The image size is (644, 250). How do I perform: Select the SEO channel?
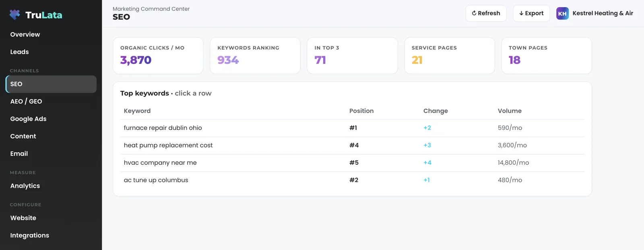(x=51, y=84)
